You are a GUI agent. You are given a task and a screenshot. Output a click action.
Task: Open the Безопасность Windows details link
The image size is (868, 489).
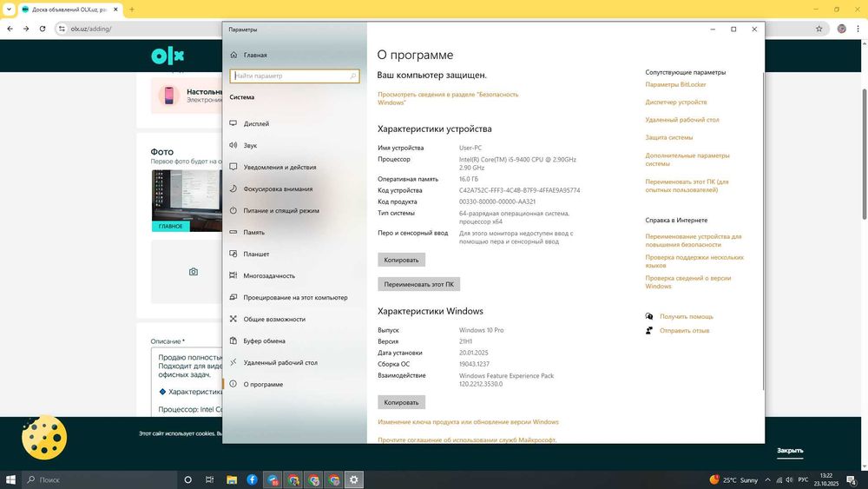448,98
